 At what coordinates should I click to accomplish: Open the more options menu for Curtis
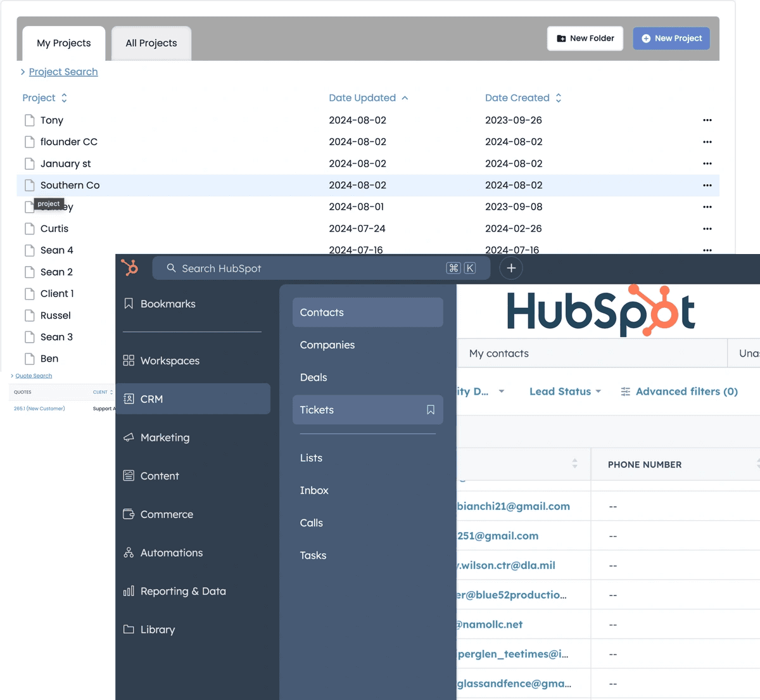coord(707,229)
